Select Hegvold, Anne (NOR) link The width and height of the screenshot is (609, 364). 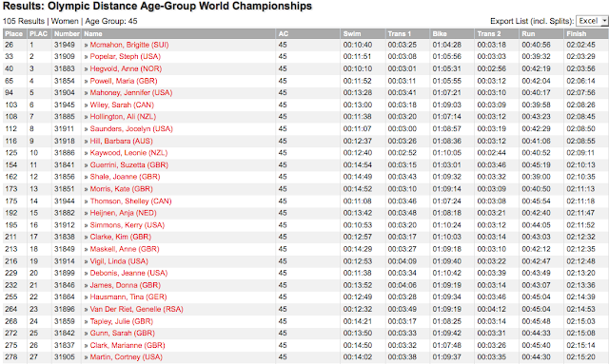(x=126, y=68)
